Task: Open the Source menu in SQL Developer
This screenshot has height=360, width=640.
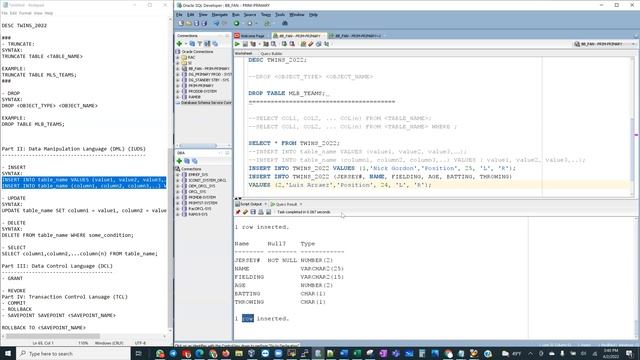Action: [250, 15]
